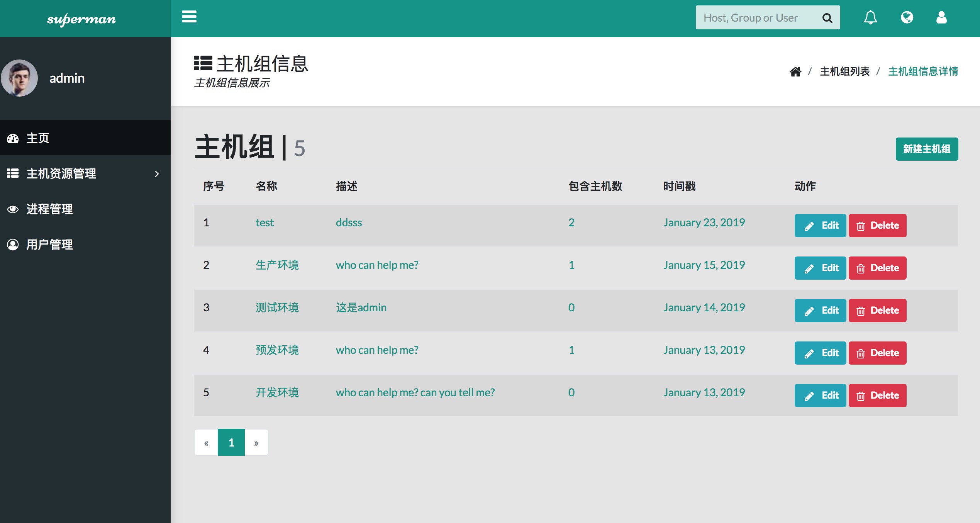The height and width of the screenshot is (523, 980).
Task: Click the 新建主机组 button
Action: tap(927, 149)
